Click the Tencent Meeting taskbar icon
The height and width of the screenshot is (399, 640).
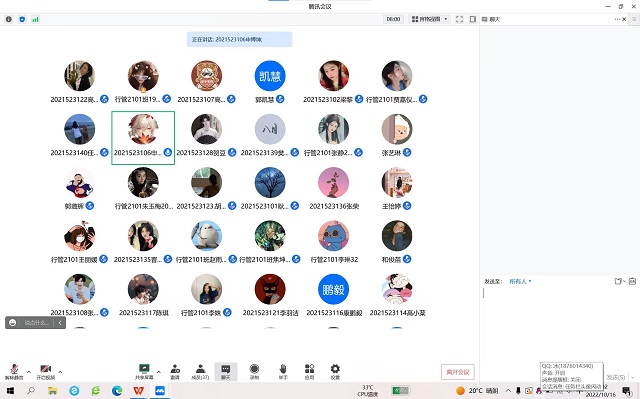pyautogui.click(x=160, y=391)
